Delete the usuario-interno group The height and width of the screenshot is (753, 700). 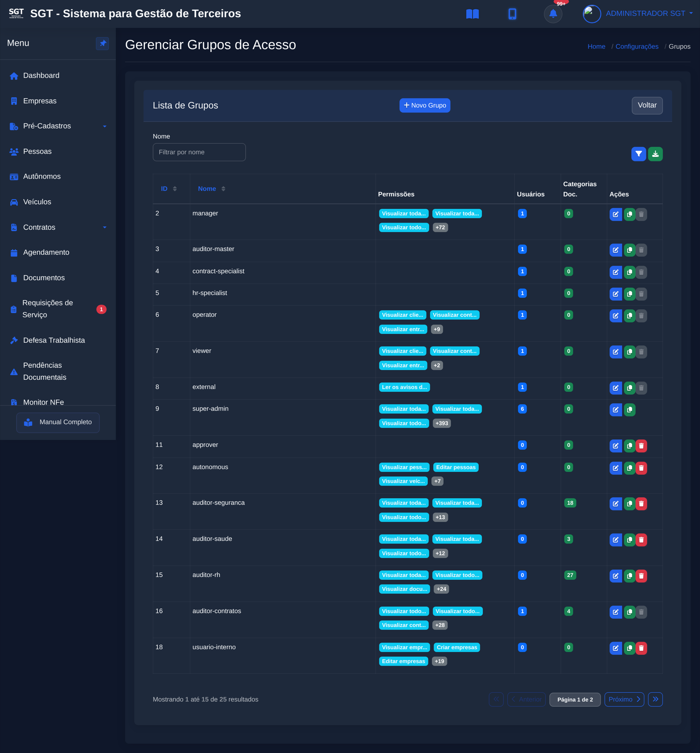(641, 648)
